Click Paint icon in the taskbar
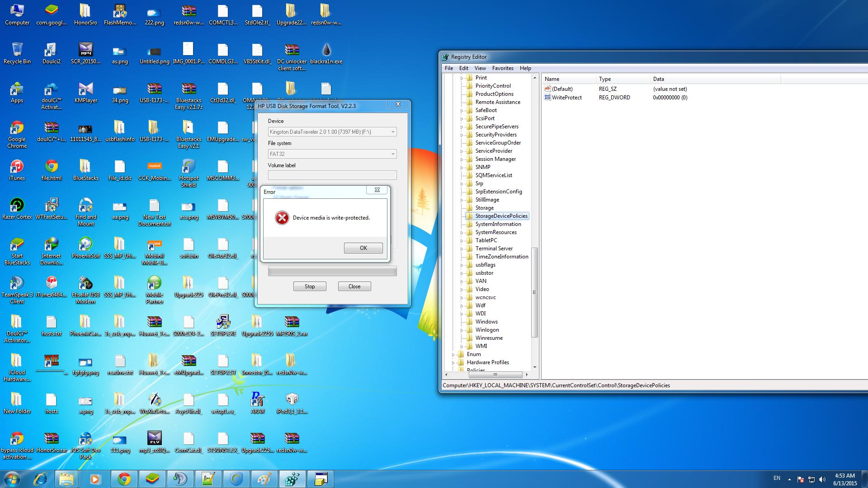Viewport: 868px width, 488px height. (x=264, y=479)
